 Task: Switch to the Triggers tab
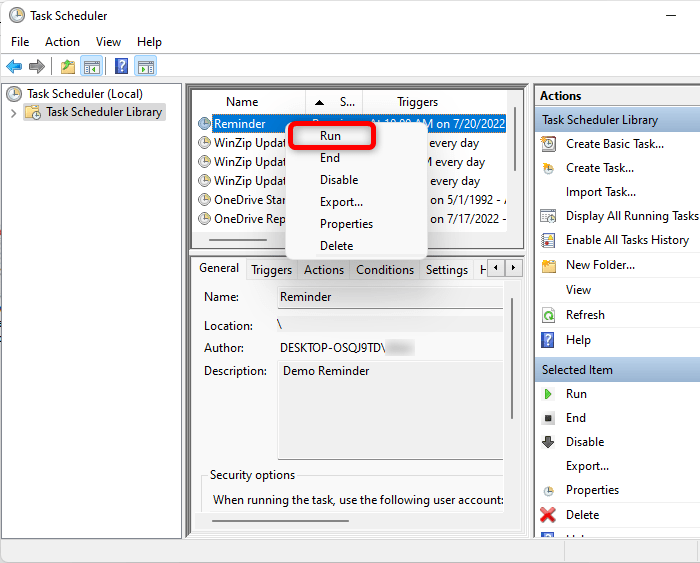(x=271, y=270)
